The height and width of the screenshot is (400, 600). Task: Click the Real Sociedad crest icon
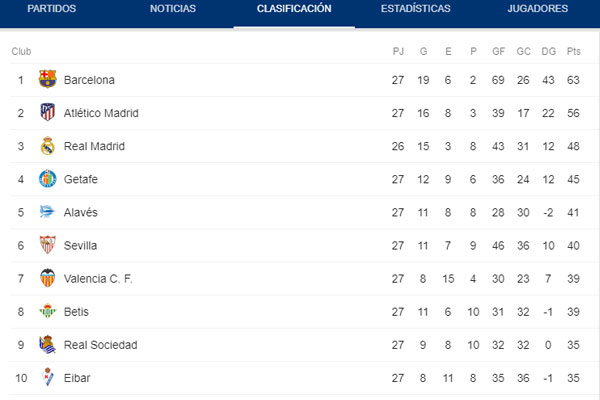tap(47, 345)
